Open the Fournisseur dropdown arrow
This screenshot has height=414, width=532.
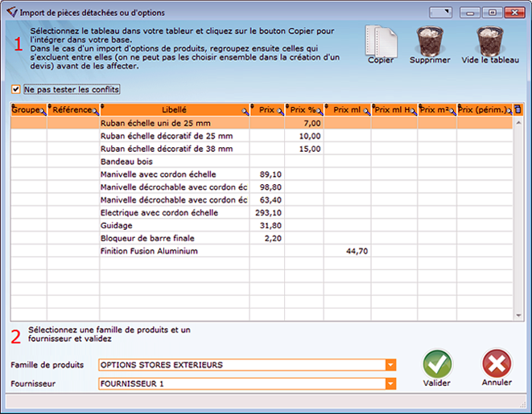pyautogui.click(x=390, y=383)
